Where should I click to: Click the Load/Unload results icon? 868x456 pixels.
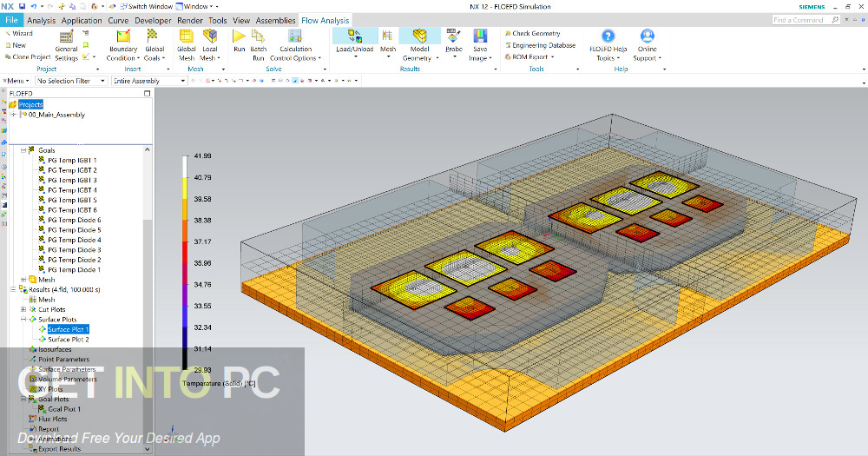point(355,36)
